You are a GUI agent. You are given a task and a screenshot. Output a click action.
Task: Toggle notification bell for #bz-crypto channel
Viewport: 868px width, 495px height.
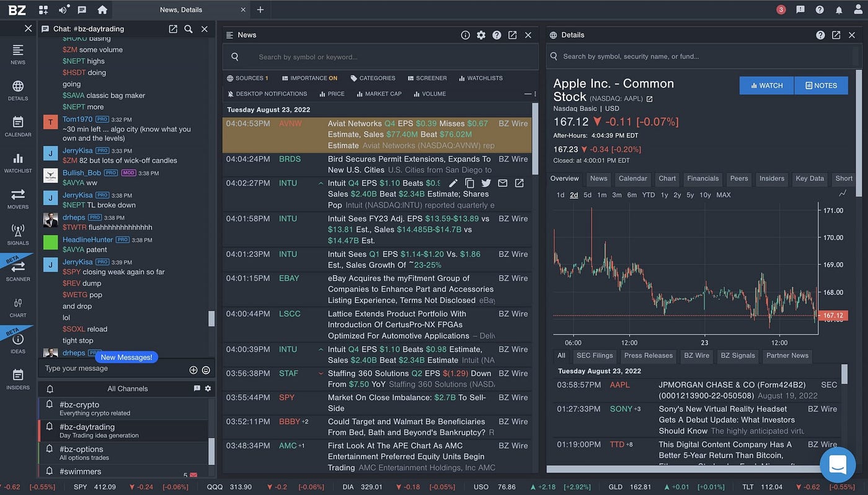50,404
